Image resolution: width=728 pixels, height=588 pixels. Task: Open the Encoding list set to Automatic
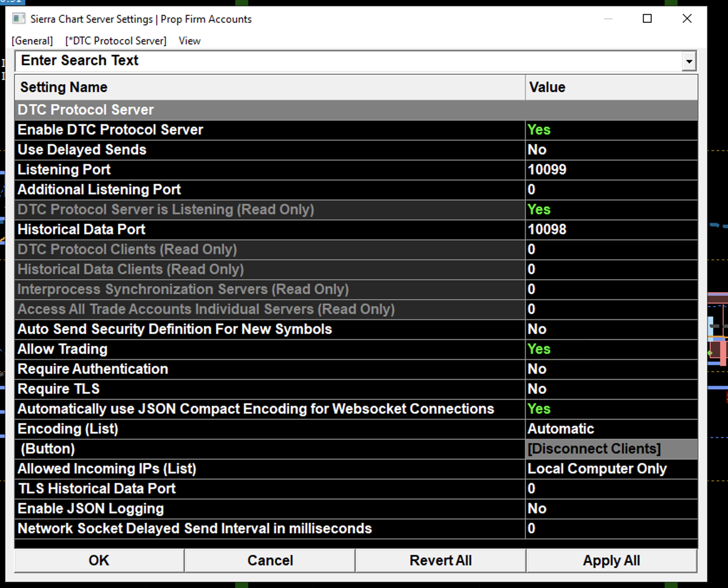pyautogui.click(x=612, y=429)
